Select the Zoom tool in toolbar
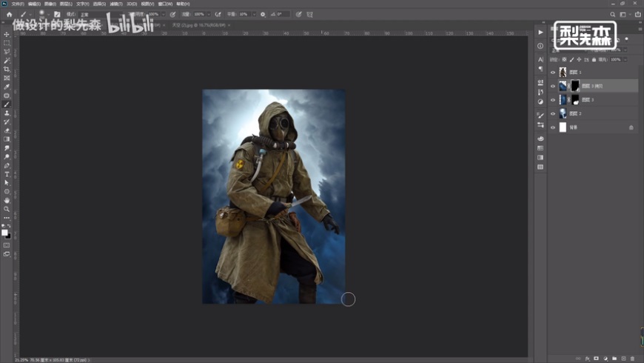644x363 pixels. click(x=7, y=209)
